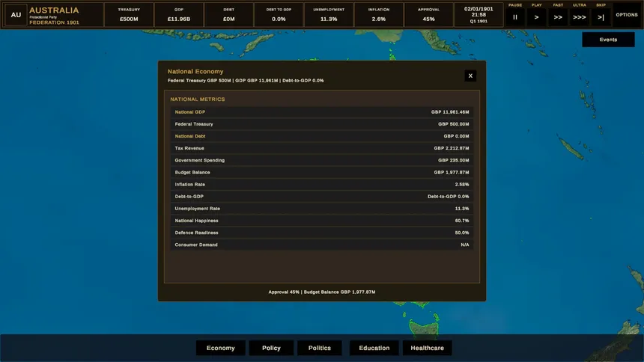Click the date and time display

click(479, 15)
